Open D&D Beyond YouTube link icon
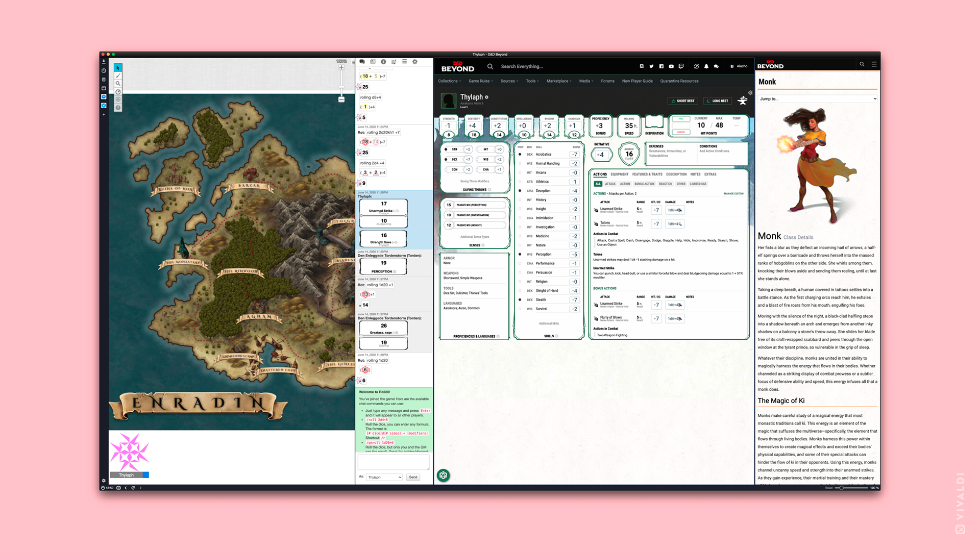This screenshot has width=980, height=551. coord(671,66)
